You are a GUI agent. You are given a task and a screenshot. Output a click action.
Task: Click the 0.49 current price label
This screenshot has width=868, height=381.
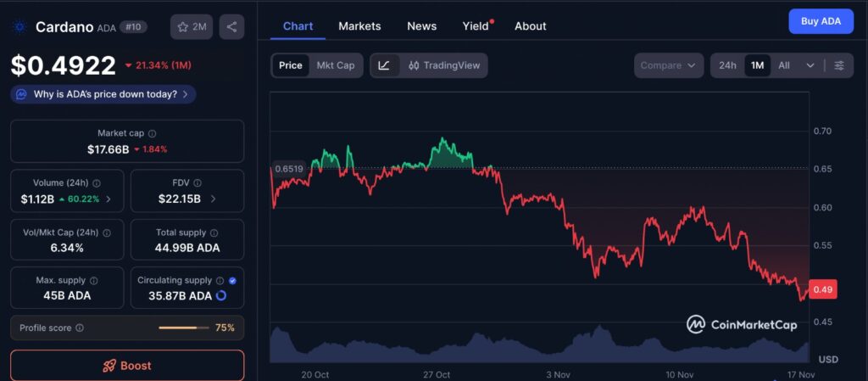pos(823,289)
